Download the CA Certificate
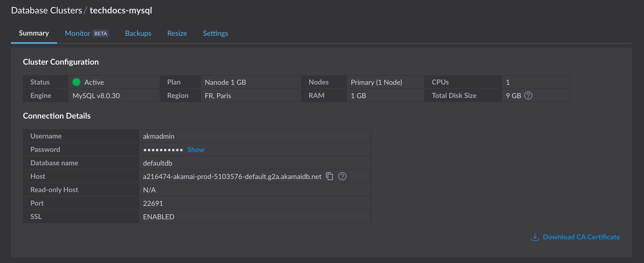Viewport: 644px width, 263px height. 581,237
